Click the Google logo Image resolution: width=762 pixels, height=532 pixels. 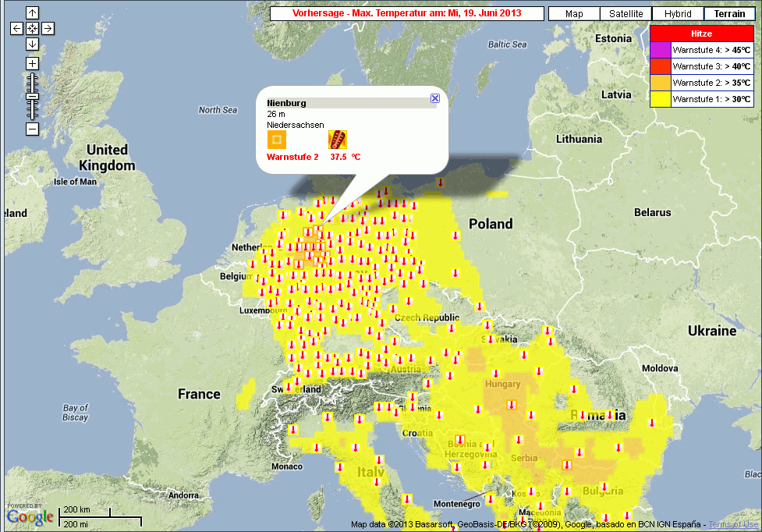30,516
